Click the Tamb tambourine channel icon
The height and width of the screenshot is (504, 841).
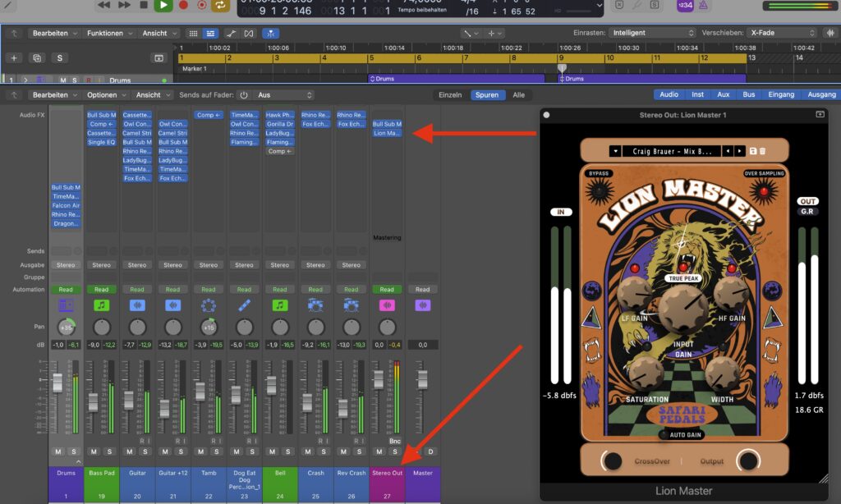click(209, 305)
